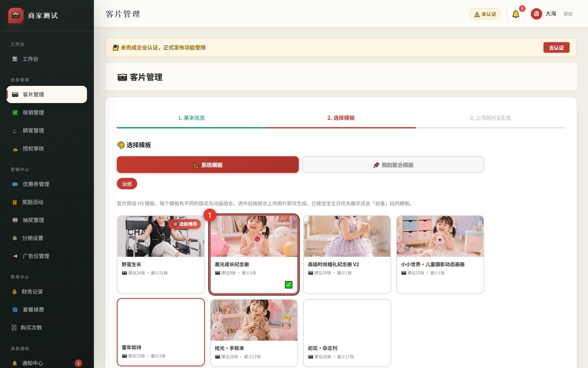
Task: Click the 分佣设置 sidebar icon
Action: pos(15,238)
